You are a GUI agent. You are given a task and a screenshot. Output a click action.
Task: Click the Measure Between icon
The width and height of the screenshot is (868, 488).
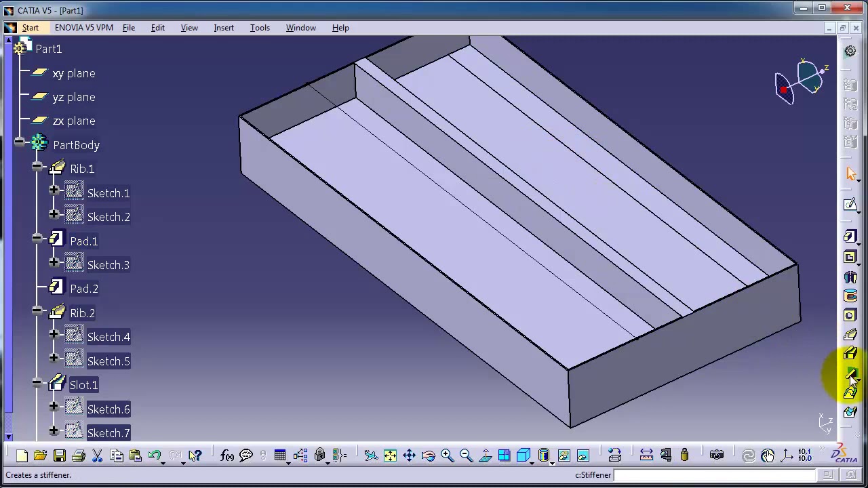click(646, 455)
